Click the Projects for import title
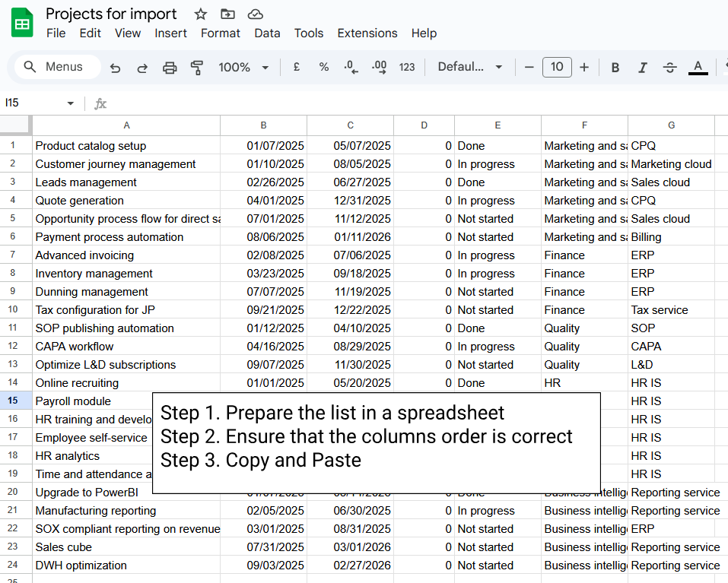 click(111, 14)
